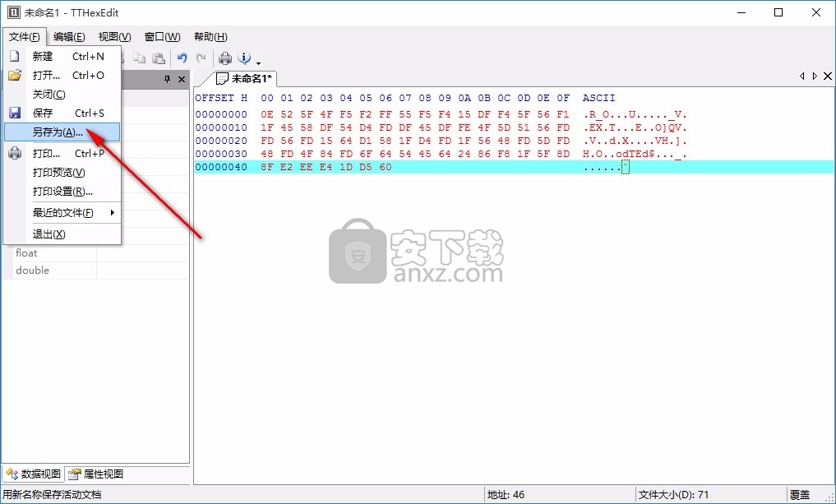Image resolution: width=836 pixels, height=504 pixels.
Task: Click the ASCII column header
Action: click(598, 98)
